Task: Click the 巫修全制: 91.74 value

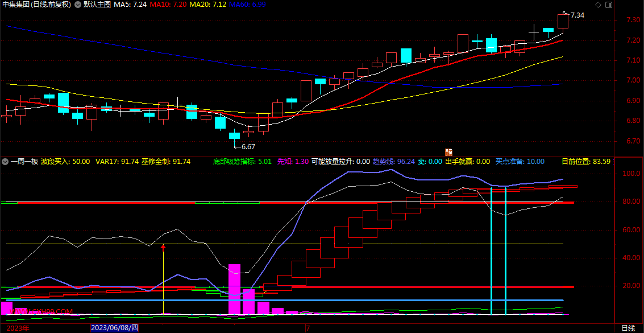Action: 166,162
